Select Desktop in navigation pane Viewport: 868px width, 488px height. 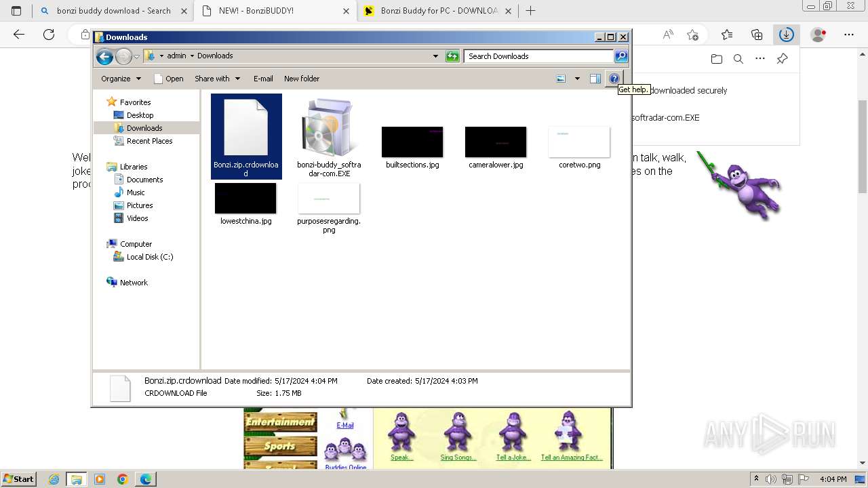coord(140,115)
